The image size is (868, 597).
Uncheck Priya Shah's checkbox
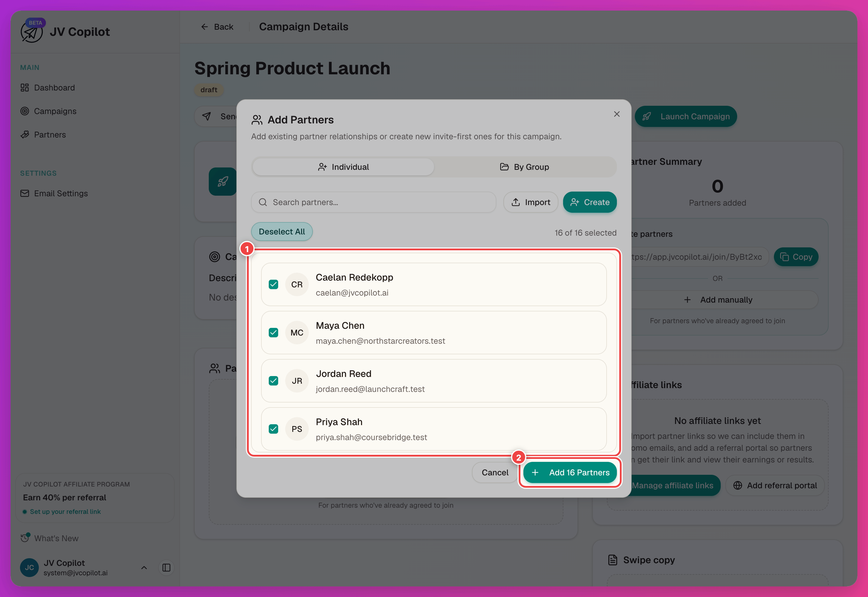click(274, 429)
